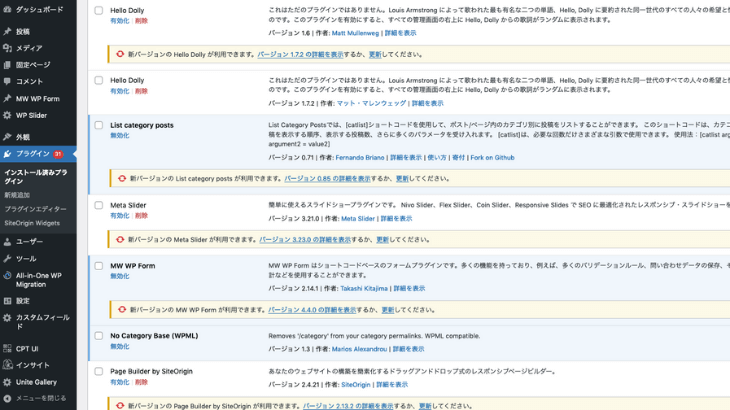Viewport: 730px width, 410px height.
Task: Open Takashi Kitajima author link
Action: pyautogui.click(x=364, y=289)
